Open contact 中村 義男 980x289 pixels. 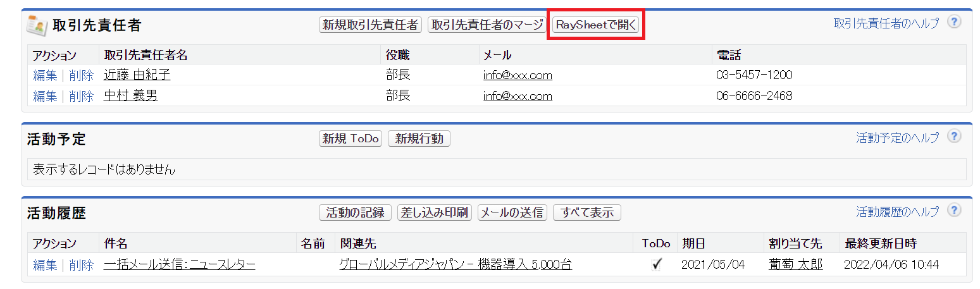tap(130, 96)
